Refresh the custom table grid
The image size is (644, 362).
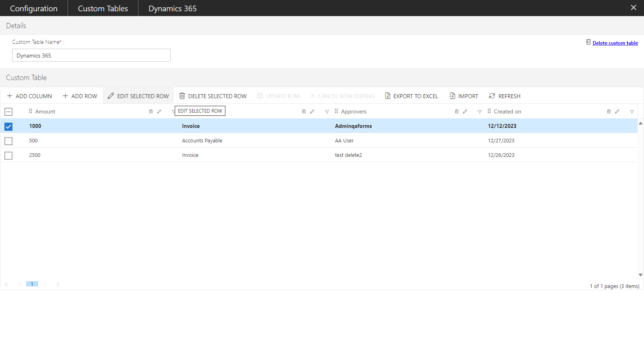(505, 96)
